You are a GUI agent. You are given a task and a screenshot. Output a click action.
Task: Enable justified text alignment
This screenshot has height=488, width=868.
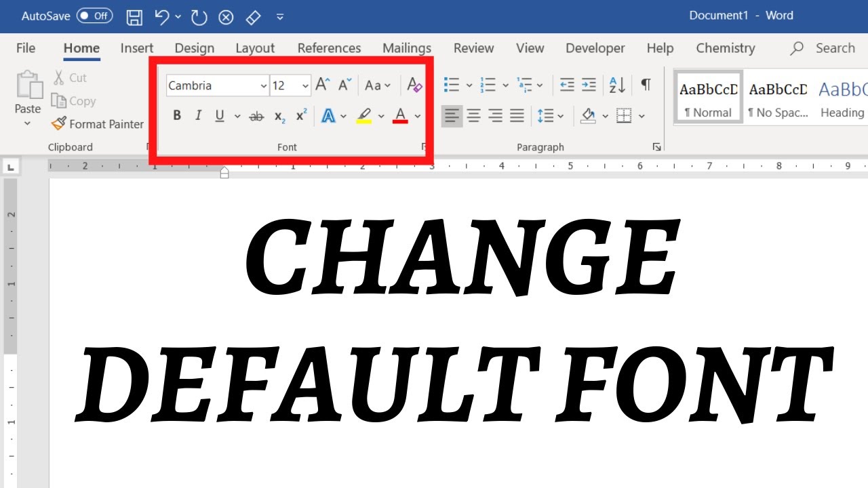click(x=517, y=115)
